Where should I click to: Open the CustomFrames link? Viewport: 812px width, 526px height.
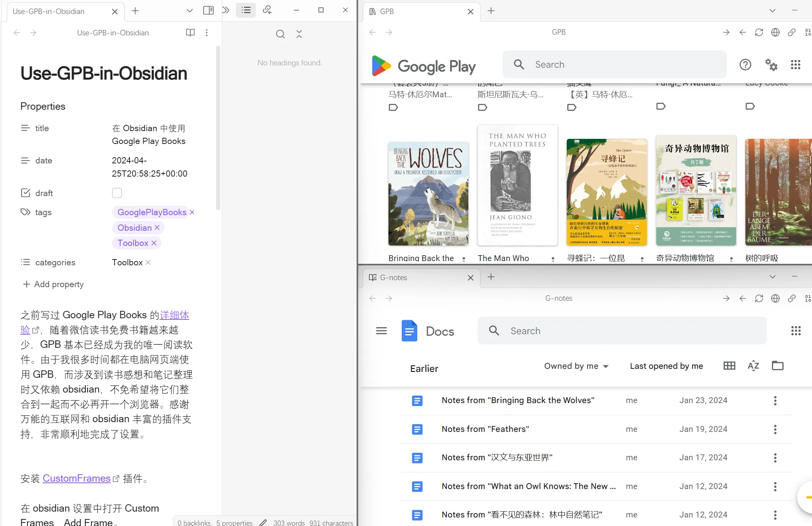77,479
